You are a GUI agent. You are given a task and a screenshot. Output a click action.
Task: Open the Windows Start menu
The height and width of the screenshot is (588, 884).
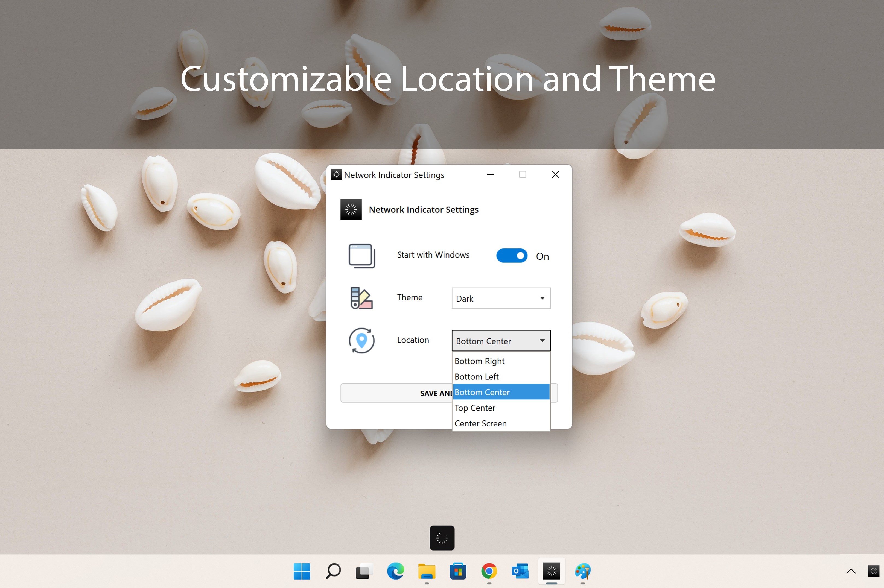pos(302,571)
